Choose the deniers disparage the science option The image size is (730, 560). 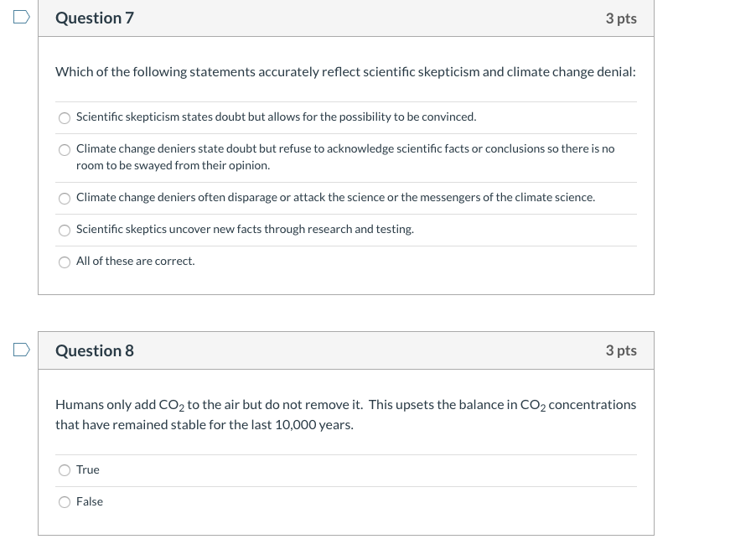65,198
